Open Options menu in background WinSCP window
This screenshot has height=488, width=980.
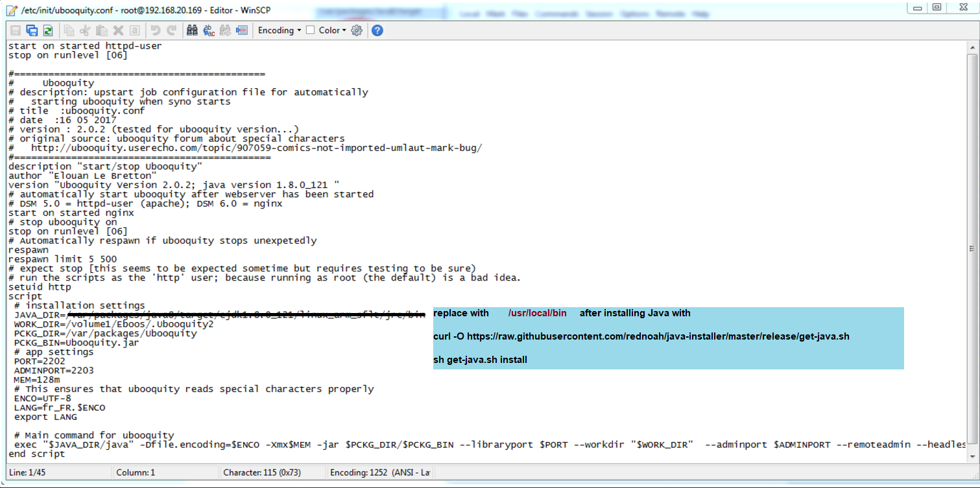click(x=634, y=14)
